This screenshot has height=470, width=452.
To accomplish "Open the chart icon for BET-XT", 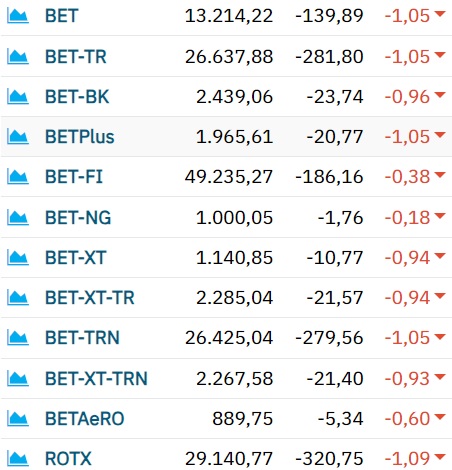I will point(18,258).
